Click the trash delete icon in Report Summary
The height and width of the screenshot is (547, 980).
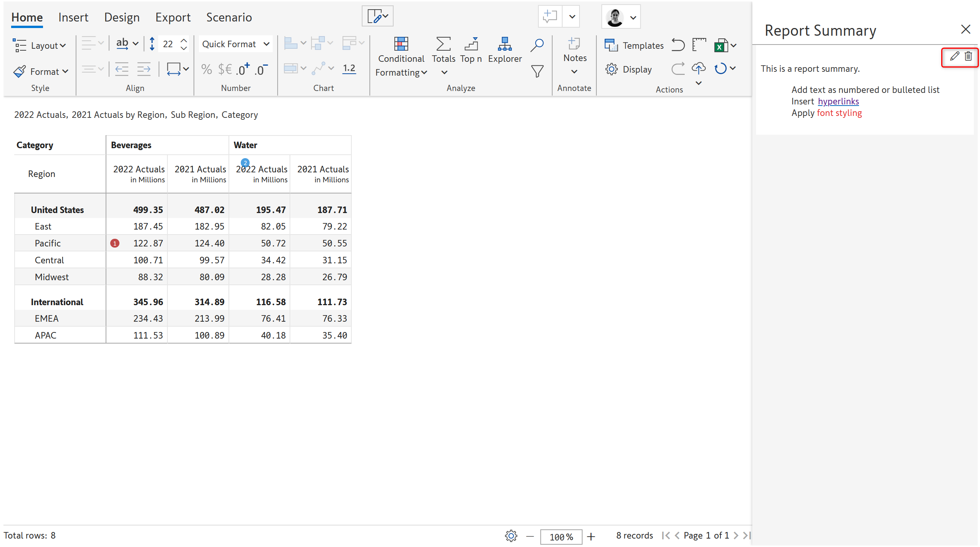(x=968, y=56)
